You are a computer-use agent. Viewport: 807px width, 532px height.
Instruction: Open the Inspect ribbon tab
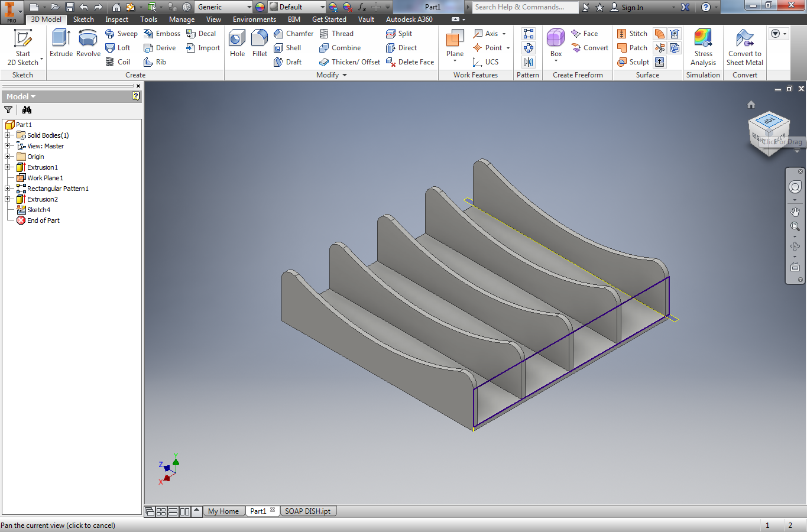coord(116,20)
